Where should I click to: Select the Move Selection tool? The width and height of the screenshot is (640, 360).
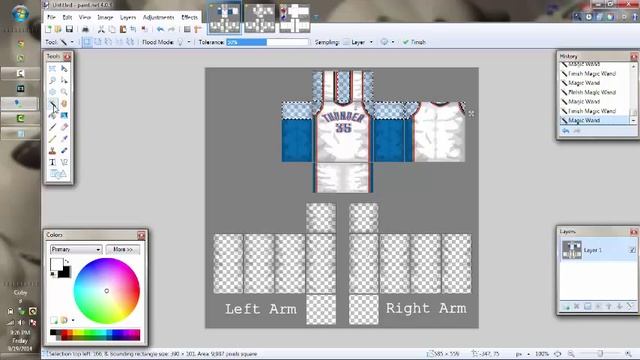(x=64, y=80)
